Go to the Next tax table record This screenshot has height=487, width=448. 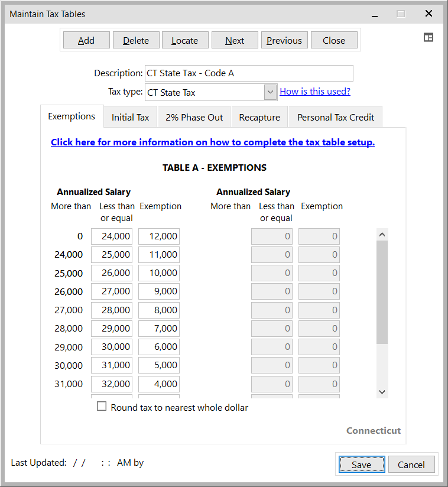click(x=235, y=40)
